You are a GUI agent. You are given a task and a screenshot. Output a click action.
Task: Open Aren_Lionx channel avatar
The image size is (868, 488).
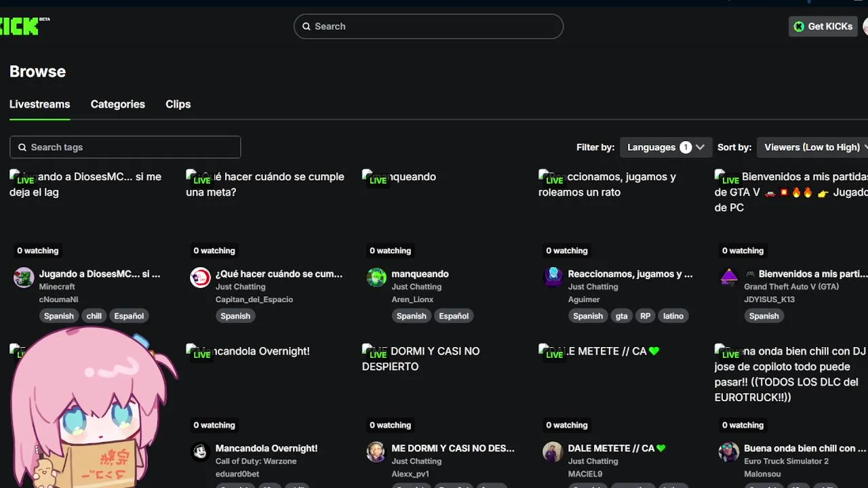[376, 278]
